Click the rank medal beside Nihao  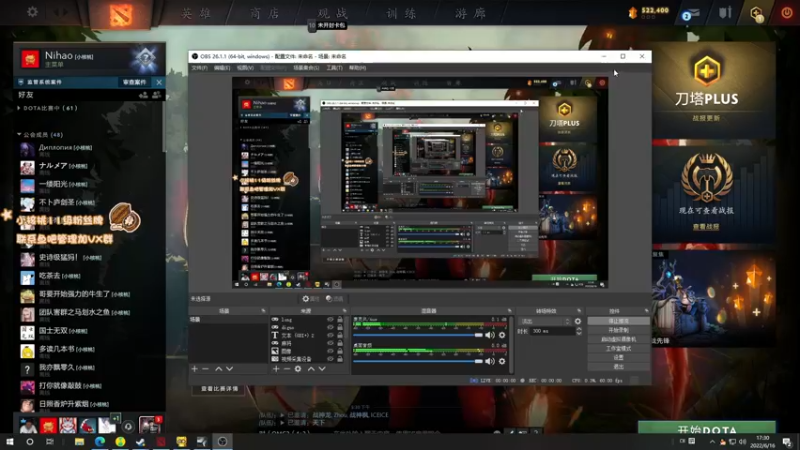coord(145,59)
